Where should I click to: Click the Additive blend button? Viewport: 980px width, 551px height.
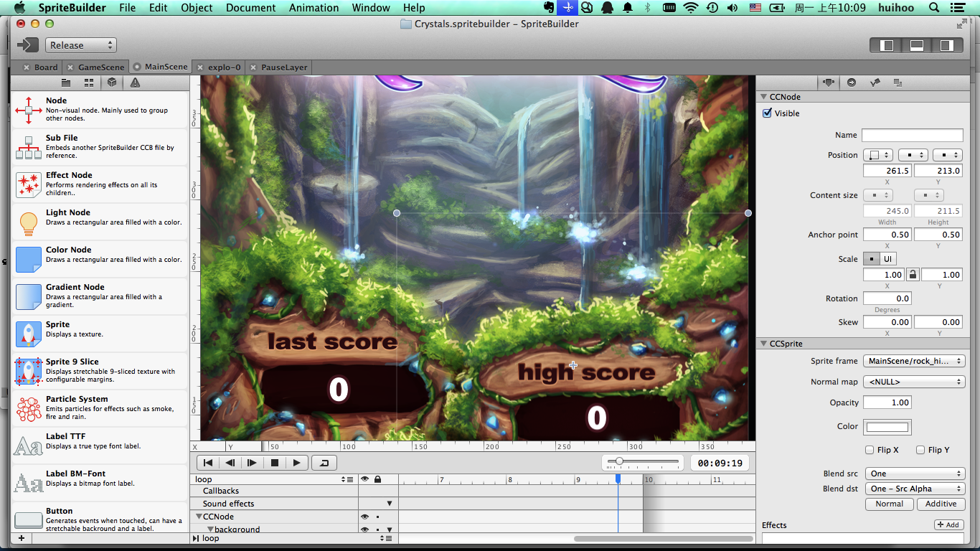pyautogui.click(x=941, y=504)
